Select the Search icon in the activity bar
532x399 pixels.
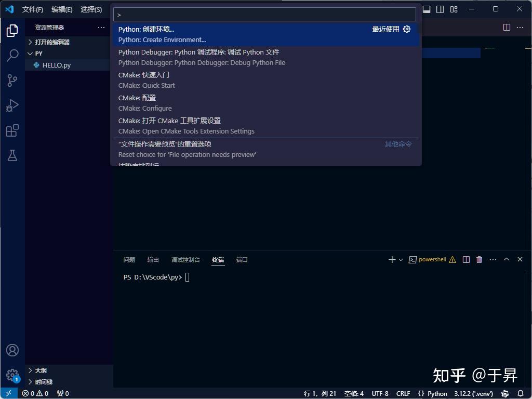(x=11, y=55)
